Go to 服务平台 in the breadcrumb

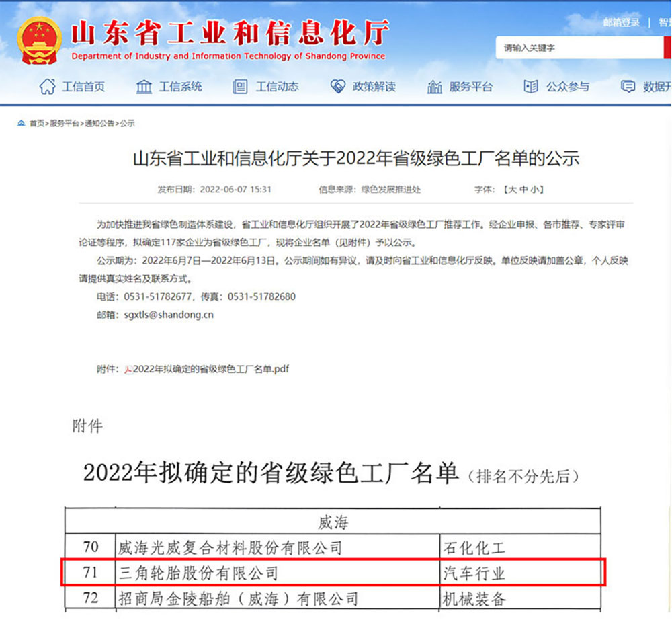point(65,124)
